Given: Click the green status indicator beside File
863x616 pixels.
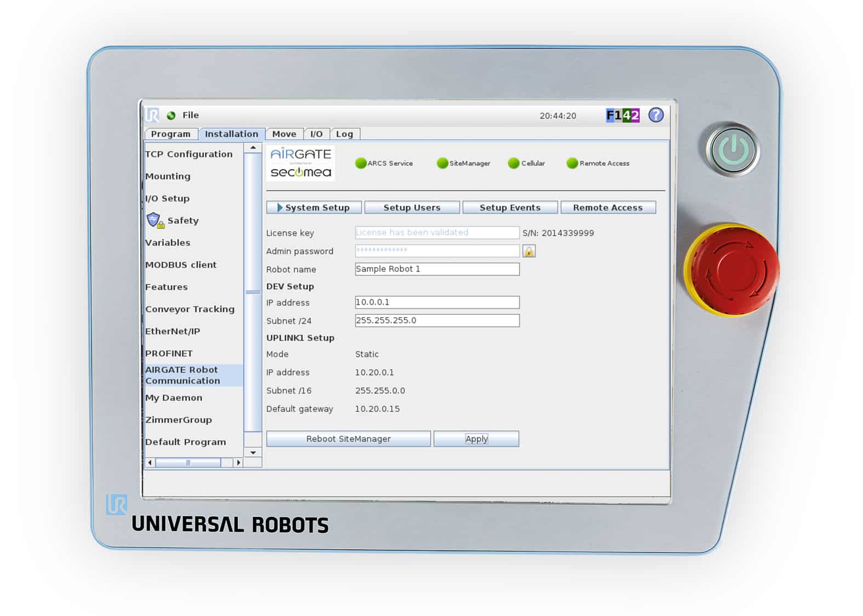Looking at the screenshot, I should click(171, 116).
